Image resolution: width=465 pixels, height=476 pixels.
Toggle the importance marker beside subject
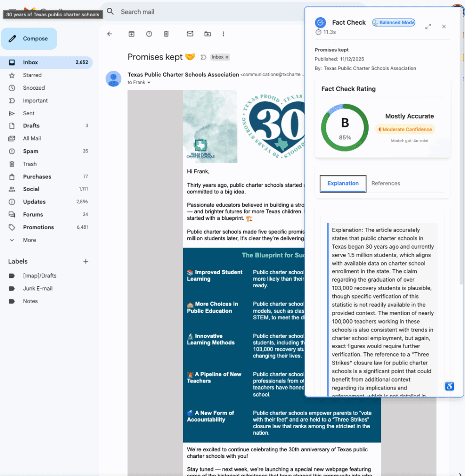click(203, 57)
